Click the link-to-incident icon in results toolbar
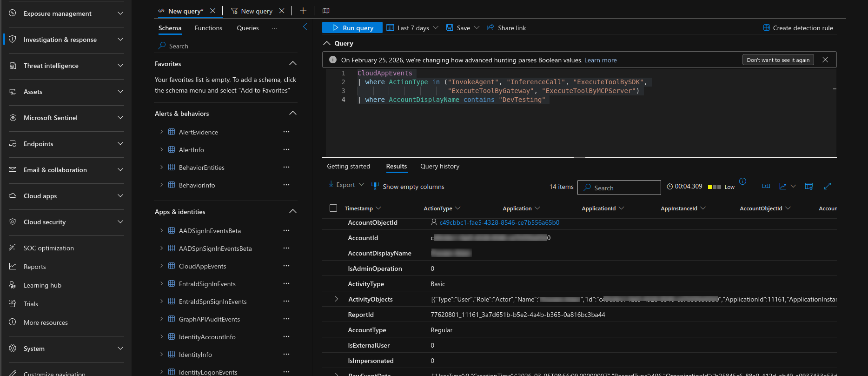Viewport: 868px width, 376px height. (x=766, y=186)
